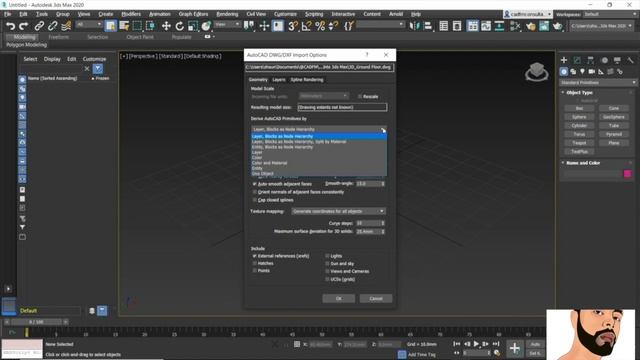Open the Modifiers menu
640x360 pixels.
click(x=131, y=14)
